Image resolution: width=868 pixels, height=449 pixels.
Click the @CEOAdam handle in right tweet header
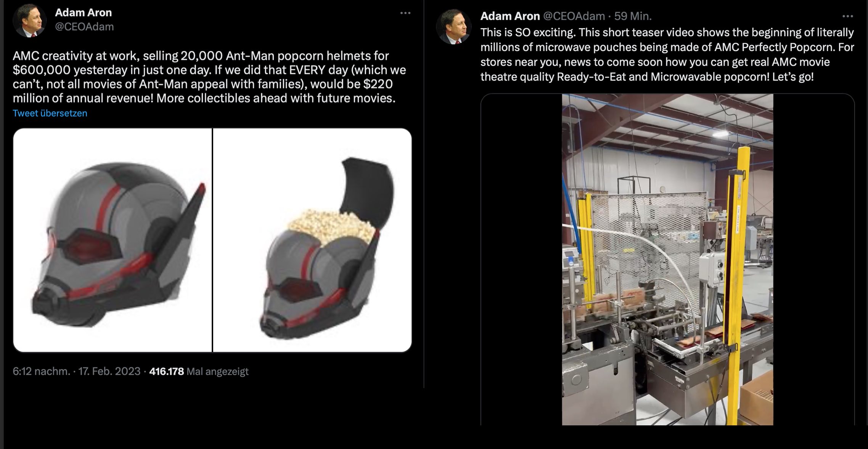click(574, 16)
